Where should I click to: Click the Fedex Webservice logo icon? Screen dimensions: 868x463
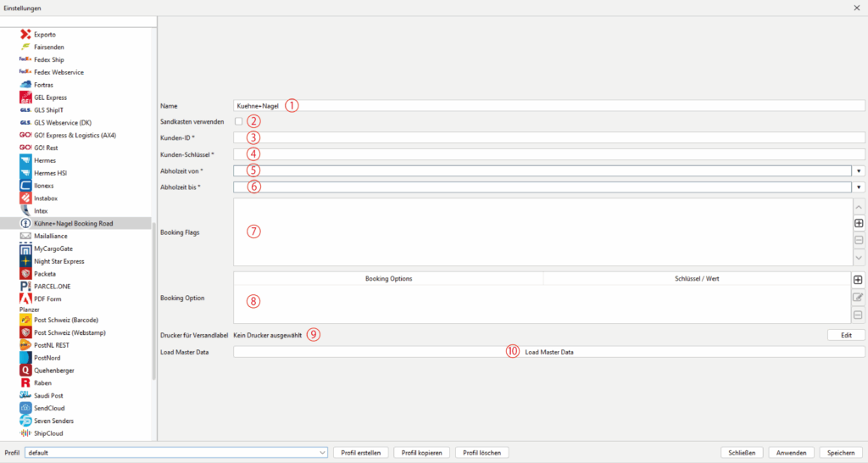[x=25, y=72]
